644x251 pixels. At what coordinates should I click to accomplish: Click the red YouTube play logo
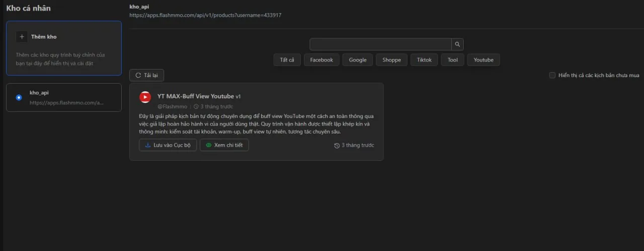[x=145, y=97]
